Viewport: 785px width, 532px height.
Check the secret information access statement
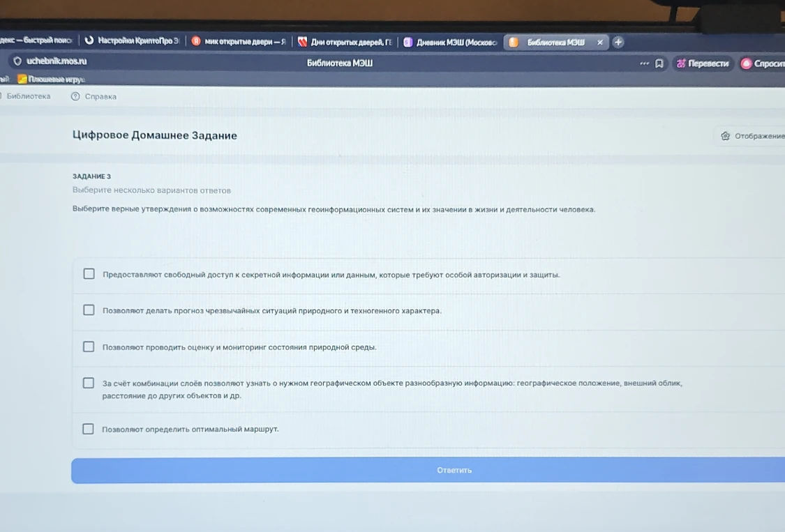pos(89,274)
